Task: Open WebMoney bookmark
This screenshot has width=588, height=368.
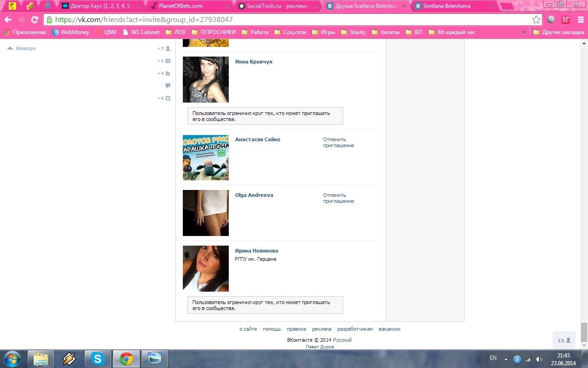Action: coord(71,32)
